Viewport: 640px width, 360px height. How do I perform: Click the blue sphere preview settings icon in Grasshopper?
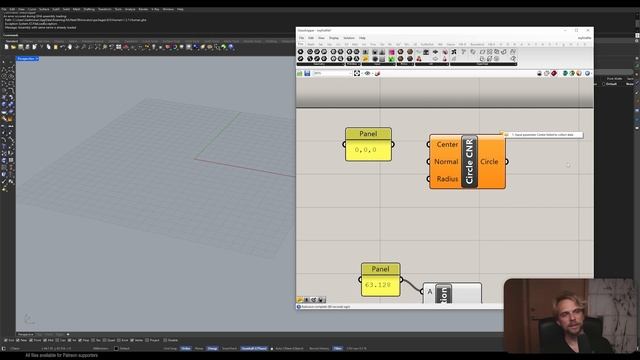(587, 73)
